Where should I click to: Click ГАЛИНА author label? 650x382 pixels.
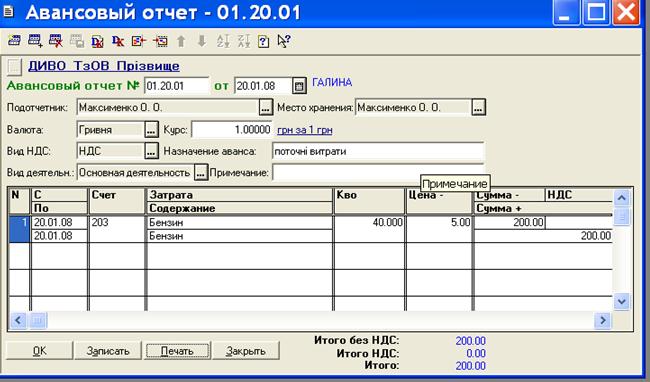click(332, 82)
